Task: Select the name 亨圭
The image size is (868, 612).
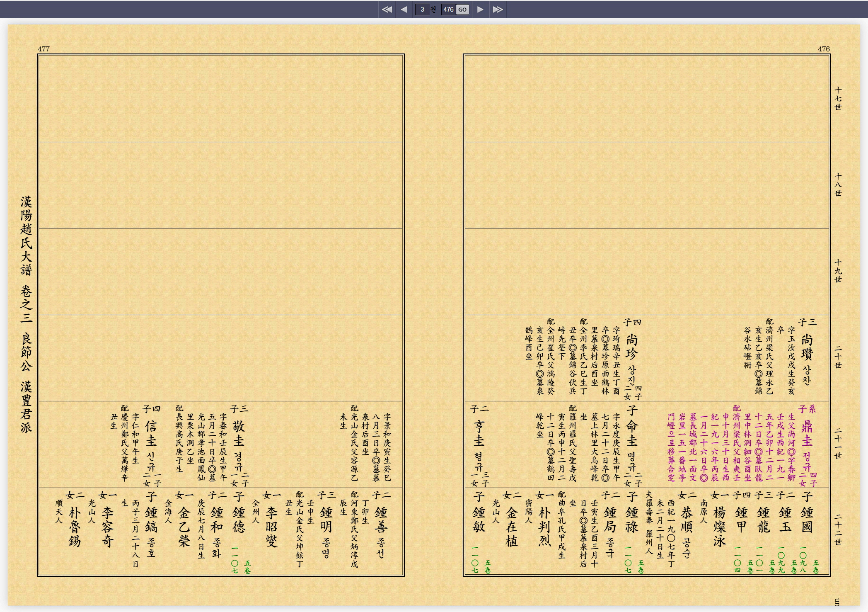Action: pyautogui.click(x=479, y=433)
